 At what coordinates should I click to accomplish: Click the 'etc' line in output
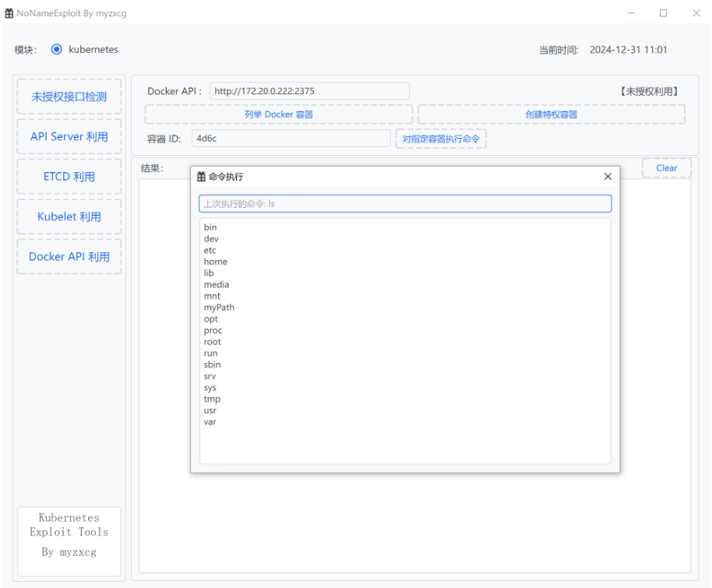click(x=210, y=250)
